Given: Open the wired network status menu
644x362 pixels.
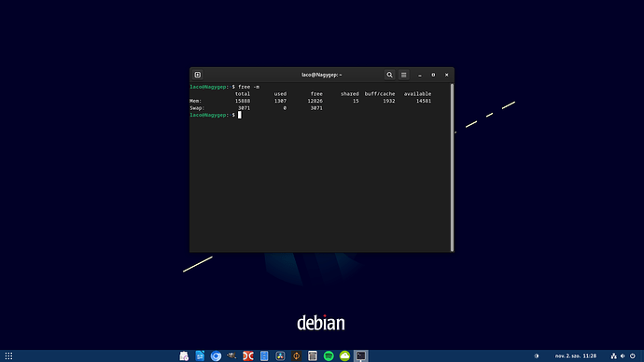Looking at the screenshot, I should click(613, 355).
